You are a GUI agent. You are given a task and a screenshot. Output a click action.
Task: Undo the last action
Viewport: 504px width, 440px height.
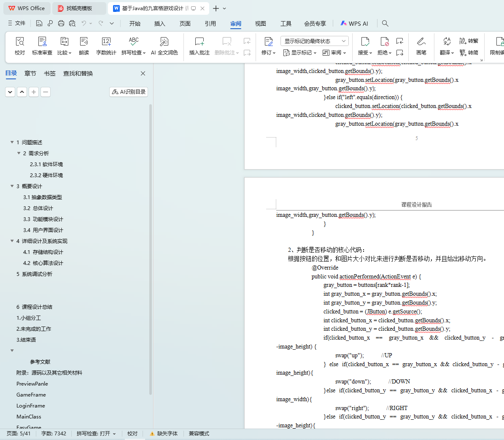click(84, 23)
